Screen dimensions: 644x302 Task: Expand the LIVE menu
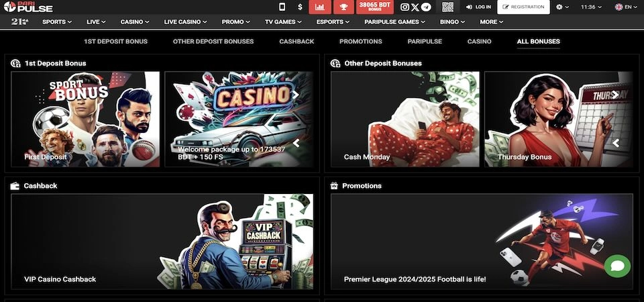point(96,21)
